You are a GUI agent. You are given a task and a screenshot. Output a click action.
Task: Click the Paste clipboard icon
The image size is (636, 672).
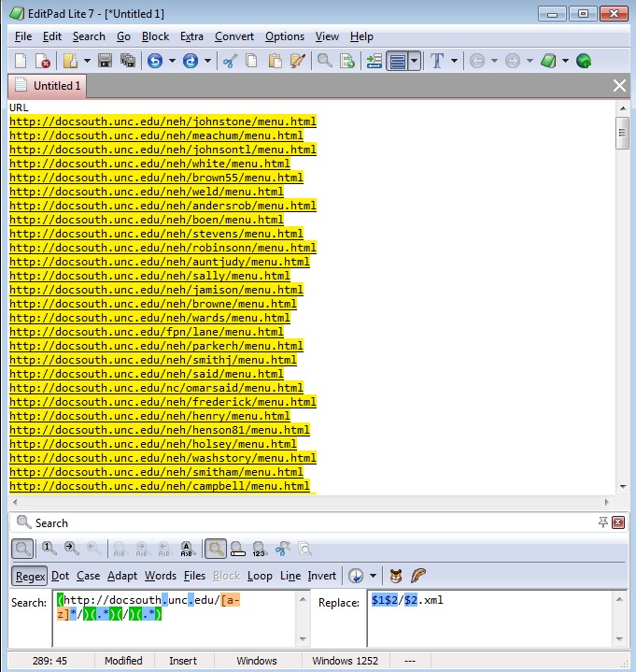click(275, 61)
